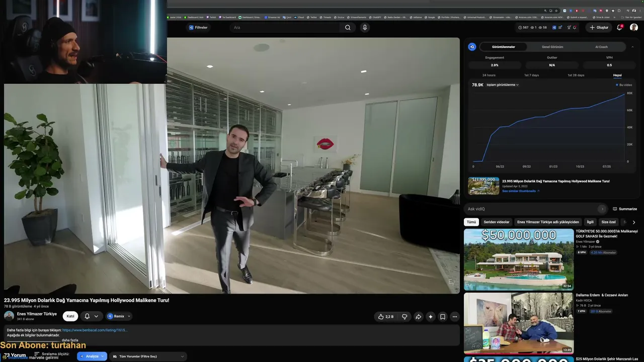Select the Size özel filter chip

tap(609, 222)
